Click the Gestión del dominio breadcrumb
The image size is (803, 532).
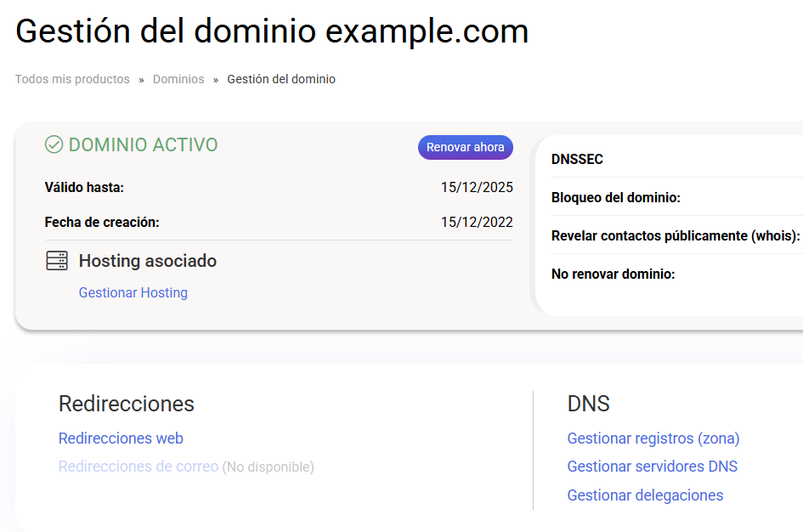[281, 79]
